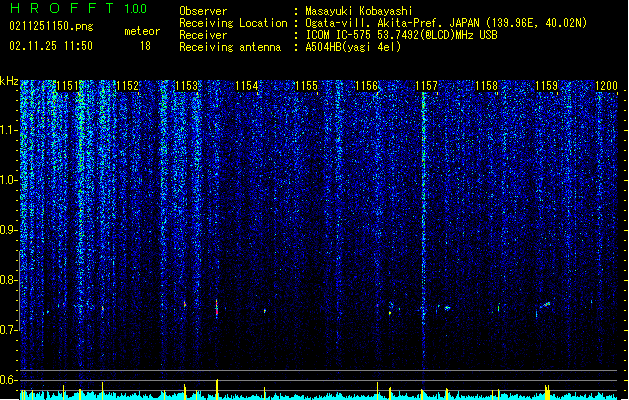Click the HROFFT 1.0.0 title text
This screenshot has height=400, width=629.
coord(79,8)
